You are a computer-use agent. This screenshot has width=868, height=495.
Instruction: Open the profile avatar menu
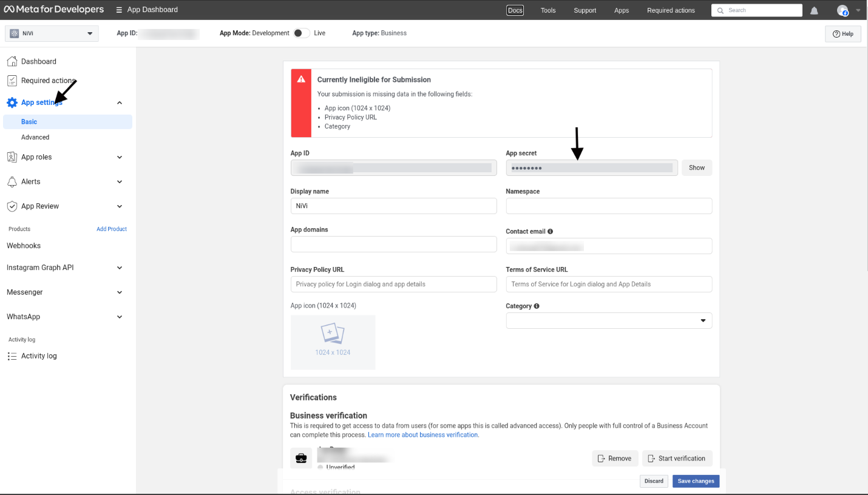pos(843,10)
